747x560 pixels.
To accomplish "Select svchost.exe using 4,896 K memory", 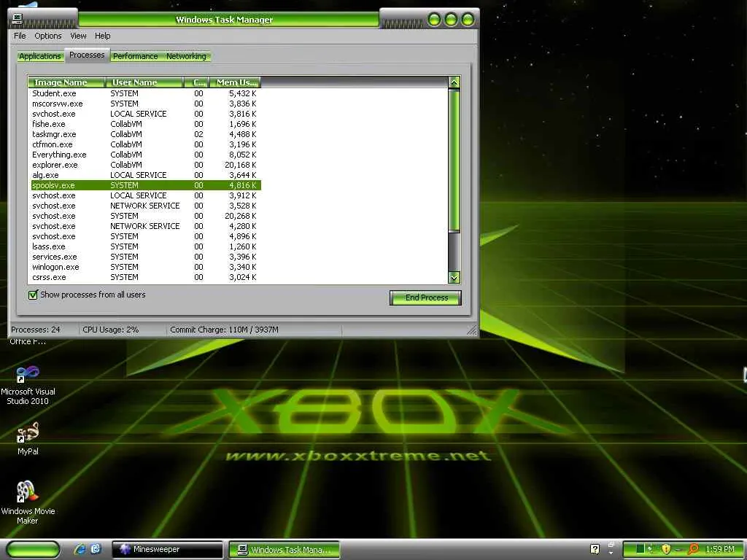I will pos(146,236).
